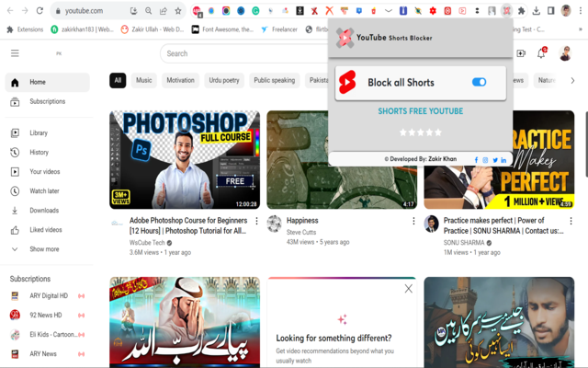The height and width of the screenshot is (368, 588).
Task: Toggle the browser side panel icon
Action: [x=551, y=11]
